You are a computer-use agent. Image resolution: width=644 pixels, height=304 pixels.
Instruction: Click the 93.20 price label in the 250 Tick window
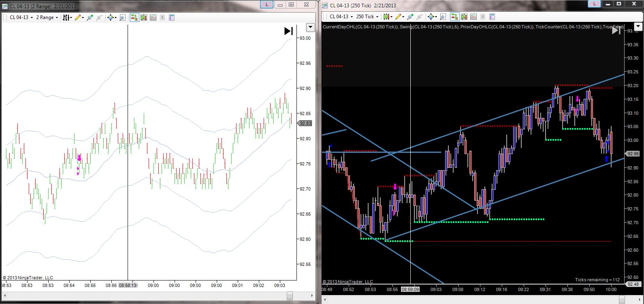[x=633, y=86]
